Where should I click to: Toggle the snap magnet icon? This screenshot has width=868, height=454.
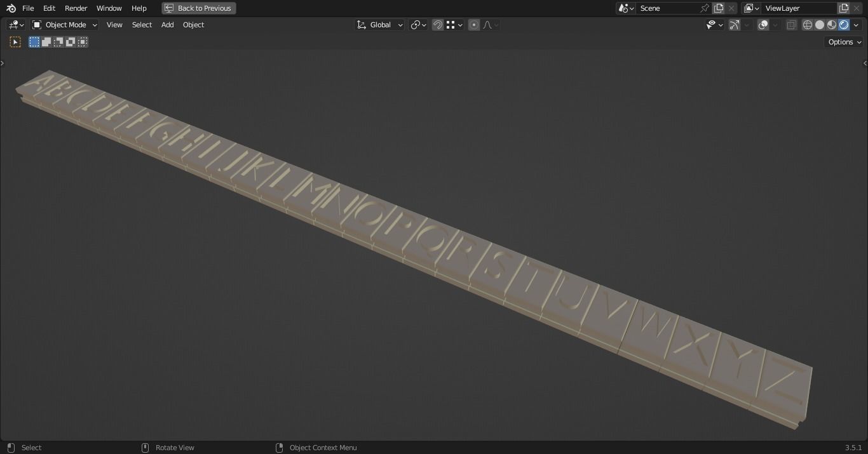(x=438, y=25)
